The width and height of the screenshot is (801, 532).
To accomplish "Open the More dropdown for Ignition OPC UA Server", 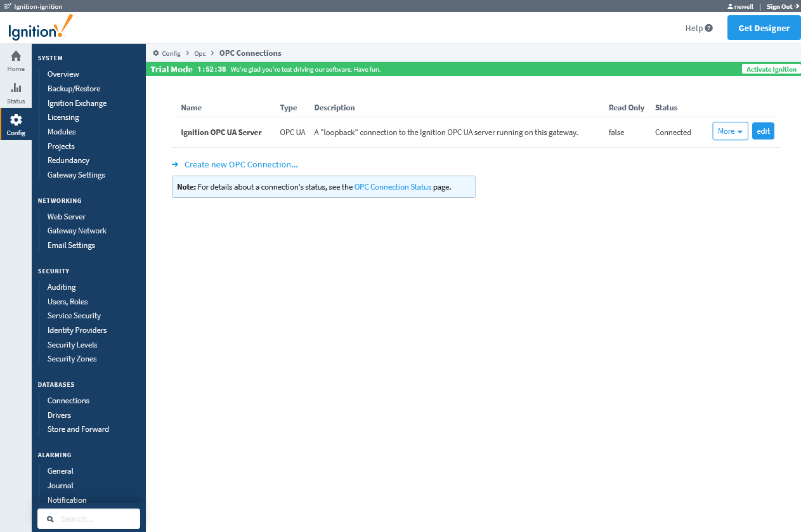I will (x=729, y=131).
